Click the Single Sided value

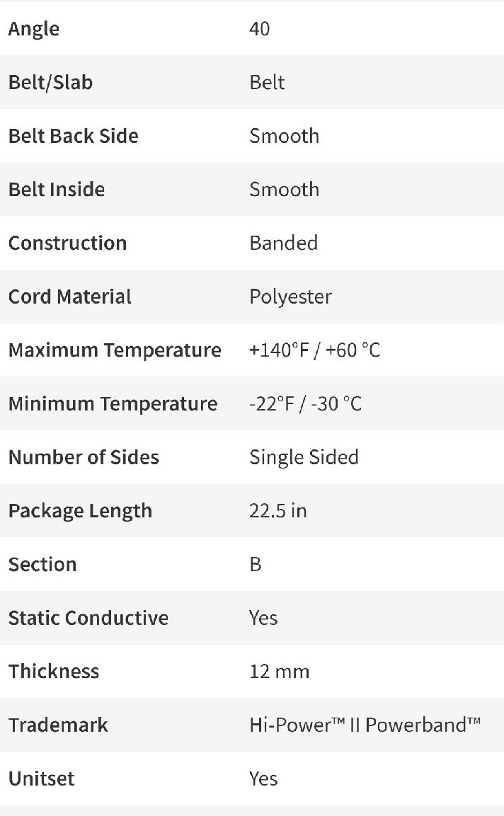(x=304, y=458)
